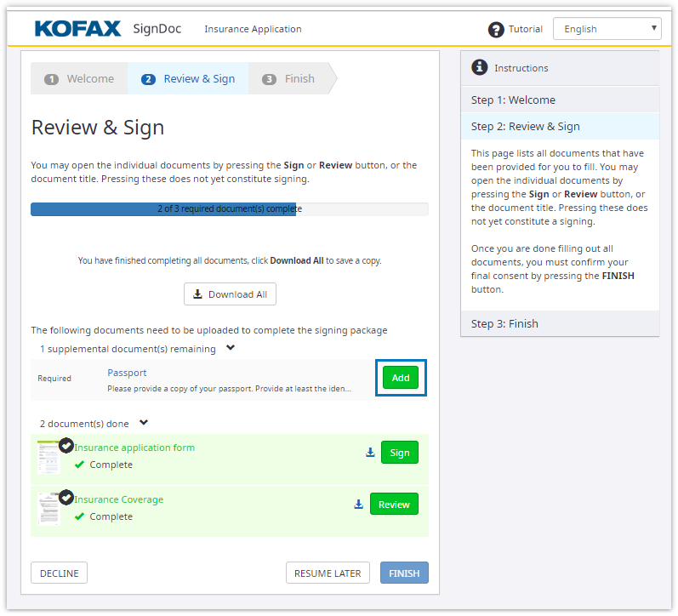Image resolution: width=678 pixels, height=616 pixels.
Task: Collapse the 2 documents done section
Action: pos(144,422)
